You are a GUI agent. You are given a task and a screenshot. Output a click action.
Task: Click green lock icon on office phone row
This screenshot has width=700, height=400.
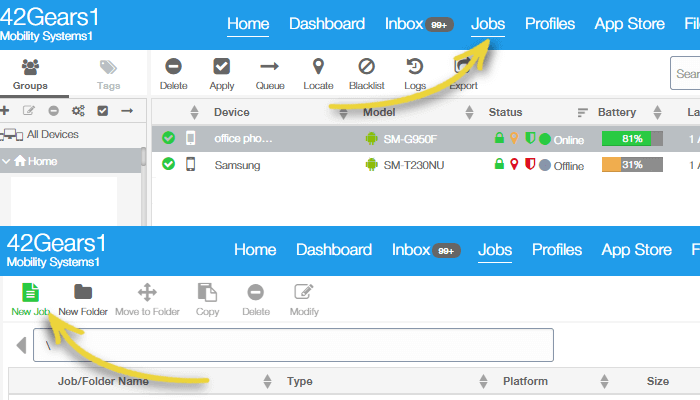pos(499,138)
